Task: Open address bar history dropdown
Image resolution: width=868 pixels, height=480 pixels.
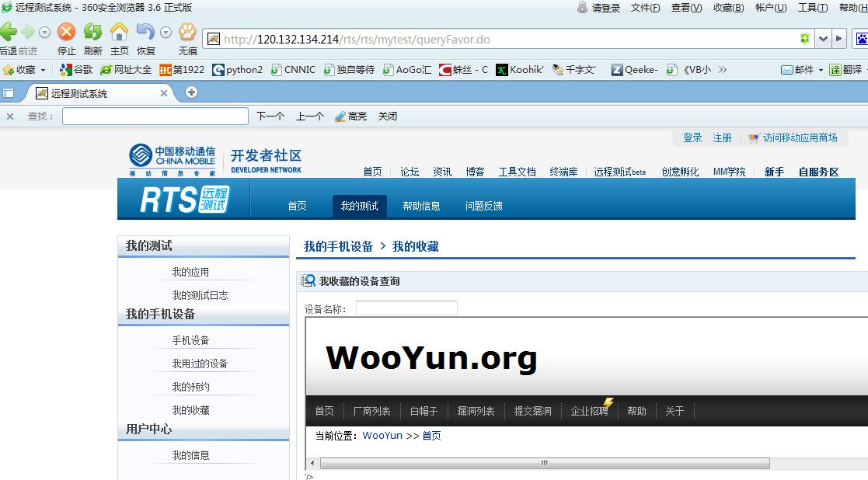Action: (823, 39)
